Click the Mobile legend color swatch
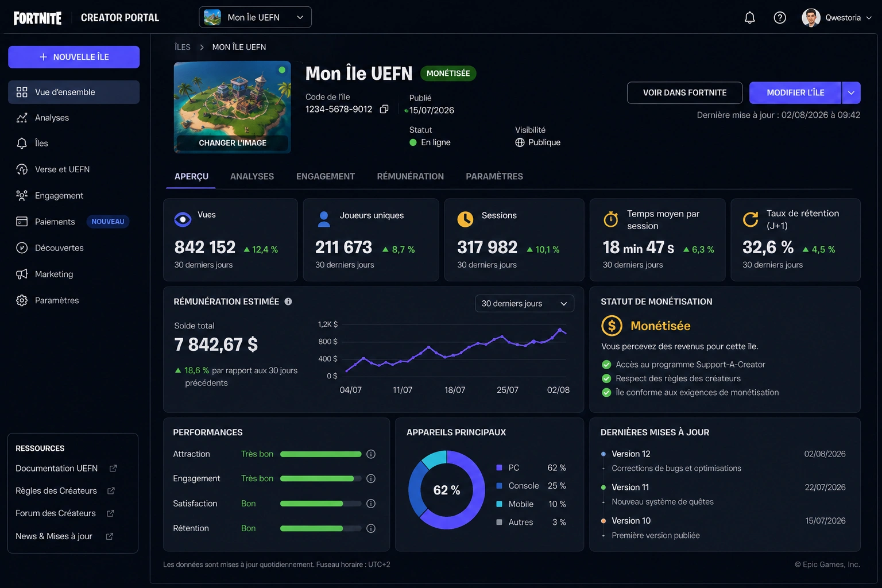The image size is (882, 588). point(499,504)
